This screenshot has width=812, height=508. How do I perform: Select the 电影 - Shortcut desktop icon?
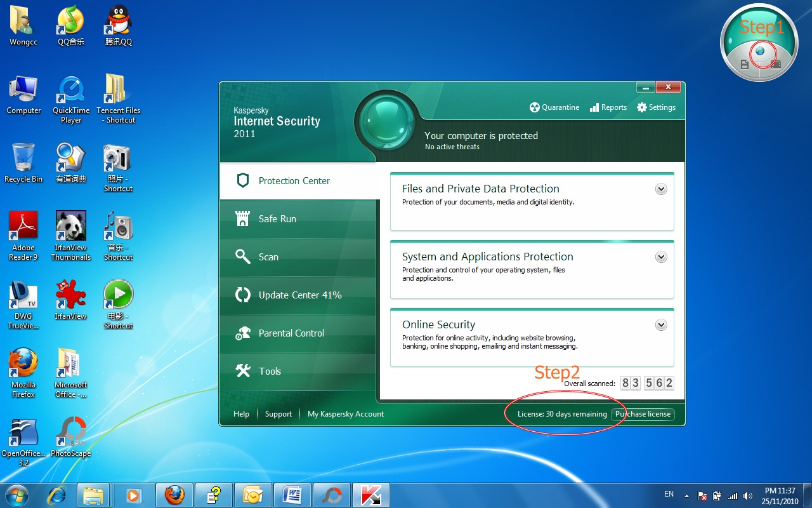(119, 305)
